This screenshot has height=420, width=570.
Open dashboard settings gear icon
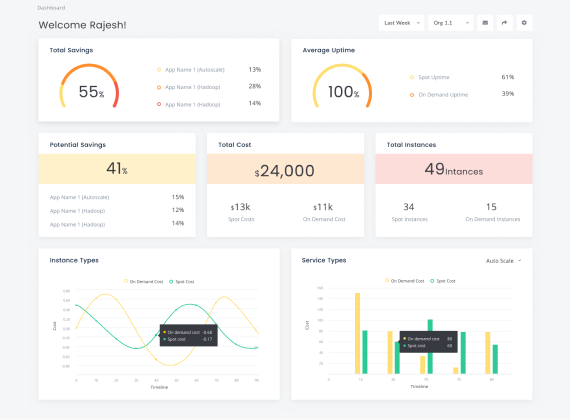[x=524, y=23]
